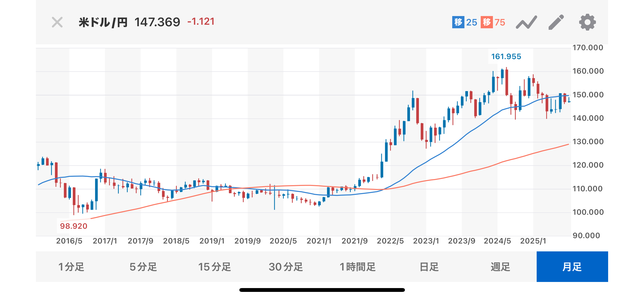The height and width of the screenshot is (298, 644).
Task: Close the USD/JPY chart with X icon
Action: (57, 22)
